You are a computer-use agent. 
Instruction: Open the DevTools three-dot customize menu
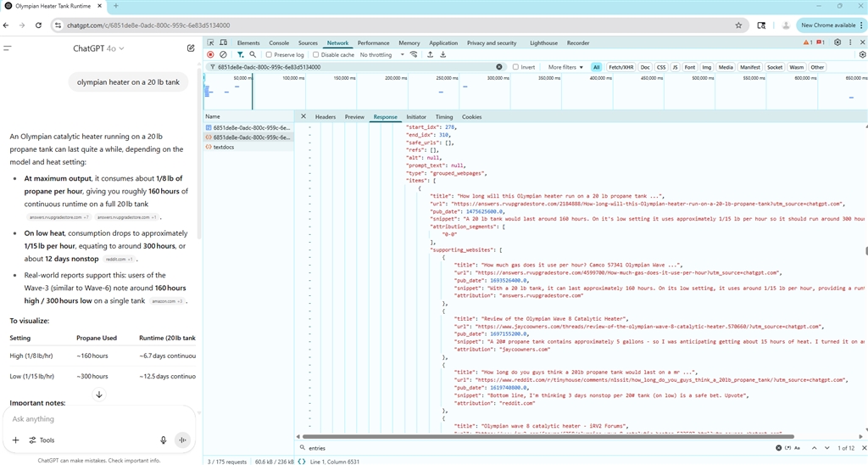(x=850, y=42)
